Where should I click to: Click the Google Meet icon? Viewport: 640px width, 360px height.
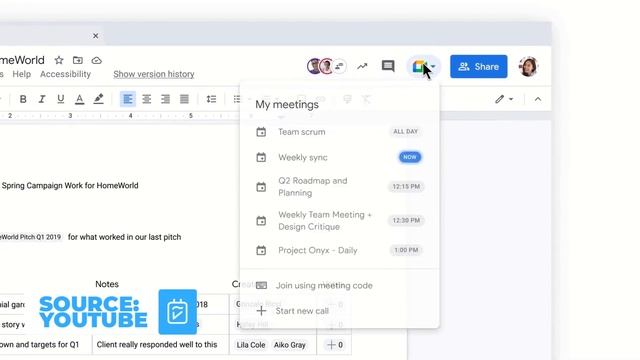pyautogui.click(x=419, y=66)
